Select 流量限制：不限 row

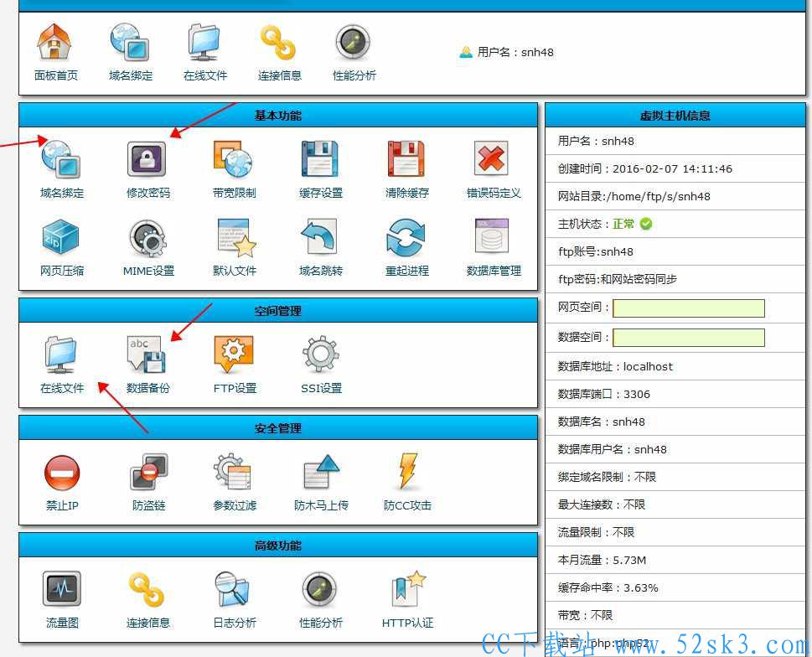tap(675, 532)
